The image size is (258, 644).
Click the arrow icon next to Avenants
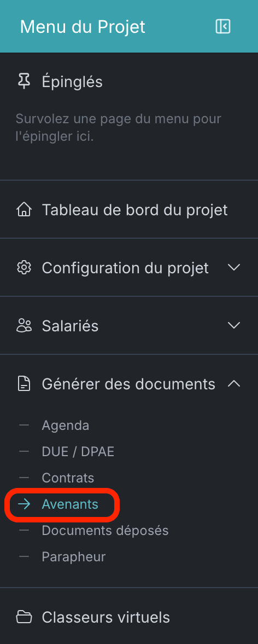click(24, 504)
